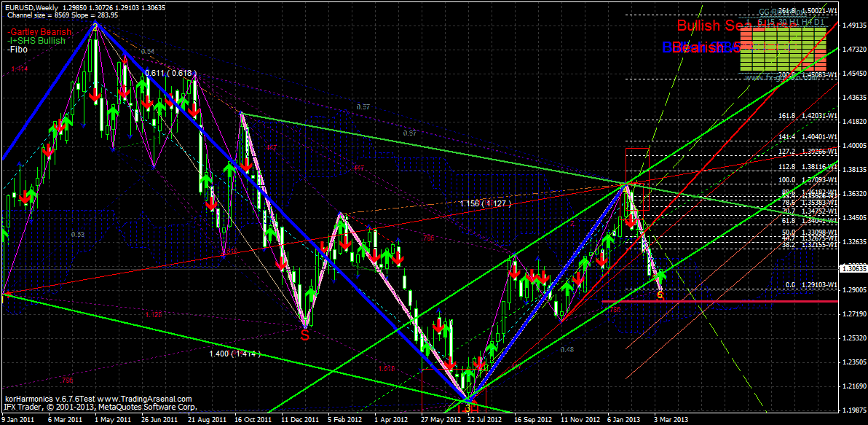The height and width of the screenshot is (425, 868).
Task: Select the 1.40005 price axis value
Action: [x=853, y=145]
